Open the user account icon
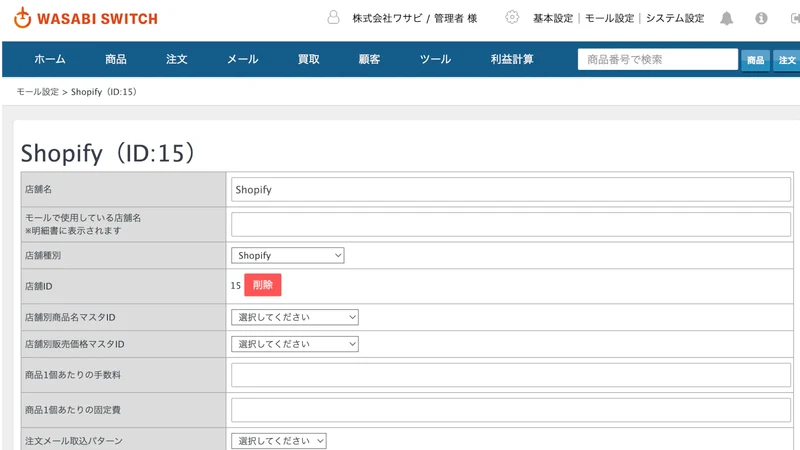800x450 pixels. pos(333,18)
